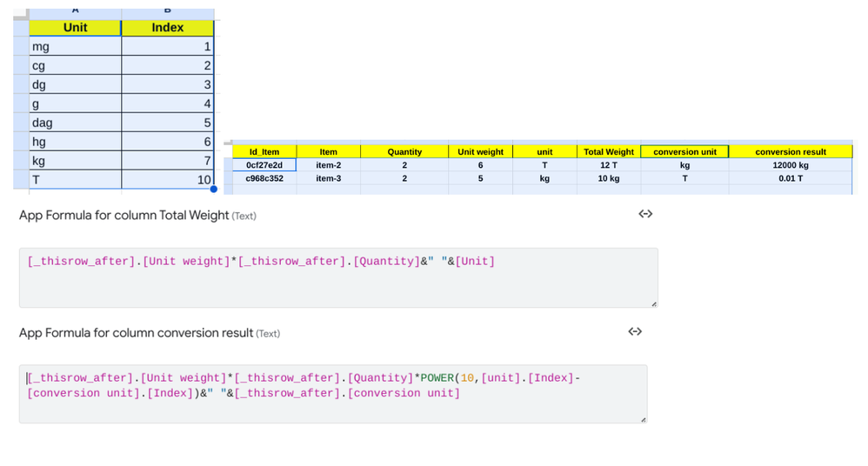Select conversion unit T in item-3 row
Image resolution: width=868 pixels, height=466 pixels.
684,178
